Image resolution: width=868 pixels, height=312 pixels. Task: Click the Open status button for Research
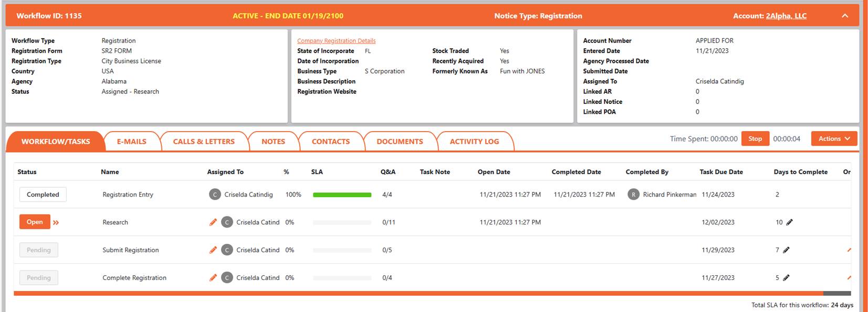tap(35, 222)
